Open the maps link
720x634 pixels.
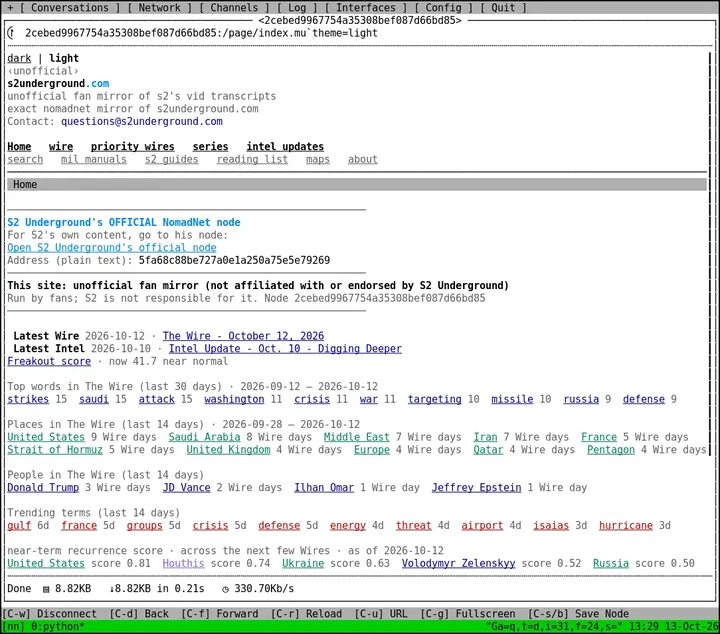(x=318, y=159)
